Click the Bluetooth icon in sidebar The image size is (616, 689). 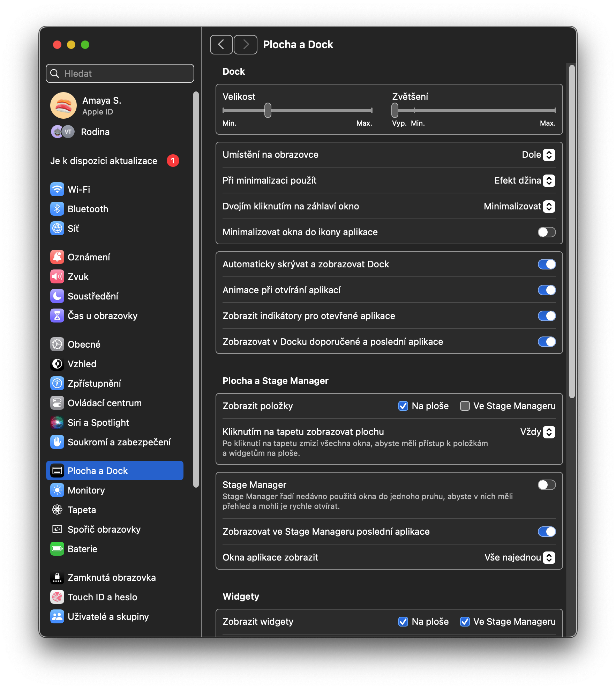click(57, 209)
